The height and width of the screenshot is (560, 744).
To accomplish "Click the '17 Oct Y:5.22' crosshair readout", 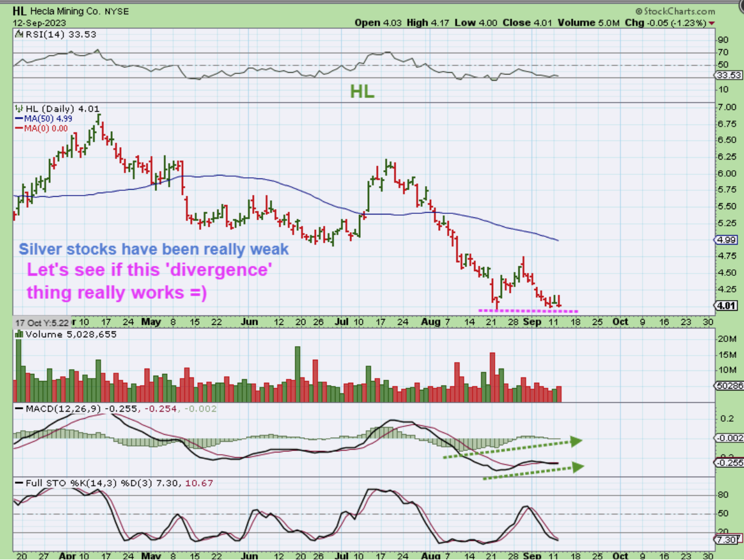I will pos(43,323).
